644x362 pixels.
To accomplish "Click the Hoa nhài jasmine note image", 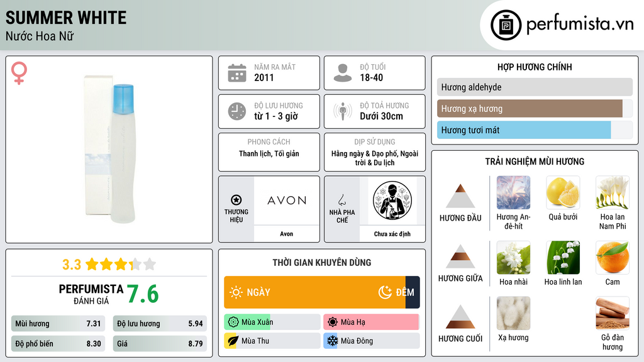I will click(x=513, y=257).
